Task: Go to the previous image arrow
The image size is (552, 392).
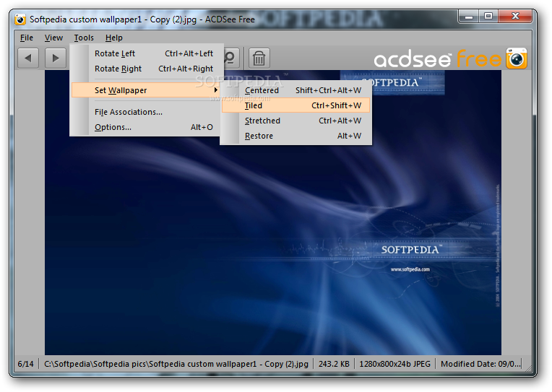Action: [x=28, y=58]
